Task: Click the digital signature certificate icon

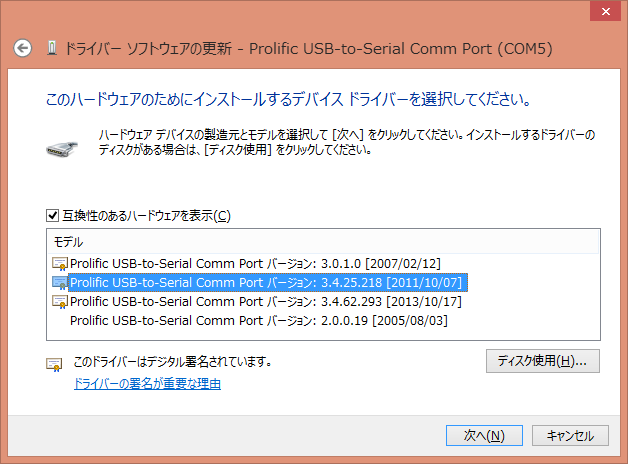Action: pyautogui.click(x=54, y=364)
